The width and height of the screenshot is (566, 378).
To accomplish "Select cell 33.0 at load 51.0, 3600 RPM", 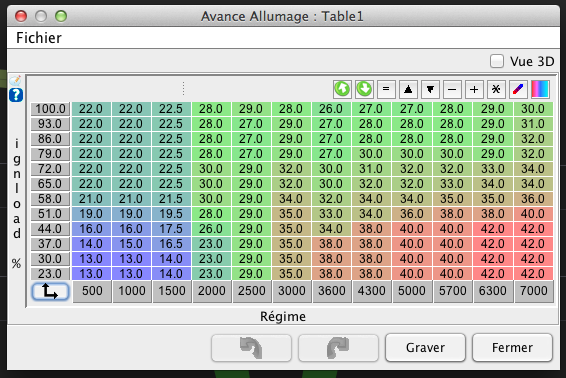I will coord(331,214).
